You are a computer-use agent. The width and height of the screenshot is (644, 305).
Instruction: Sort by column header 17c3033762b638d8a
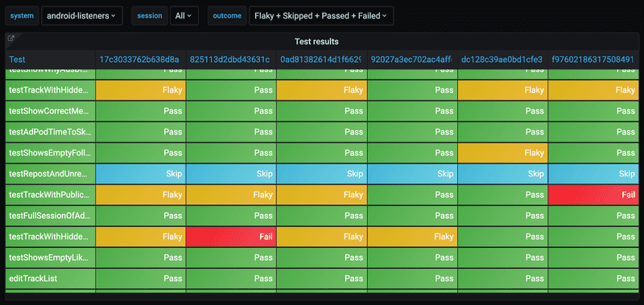click(139, 60)
